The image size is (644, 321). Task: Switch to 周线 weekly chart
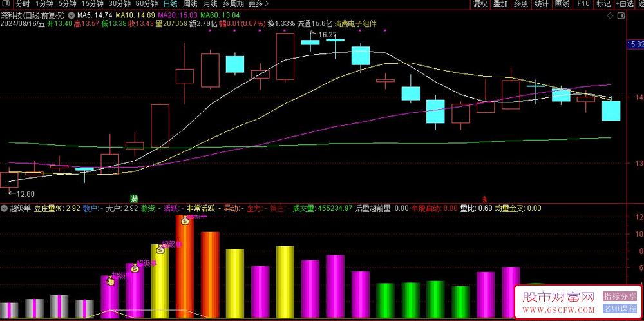click(190, 4)
